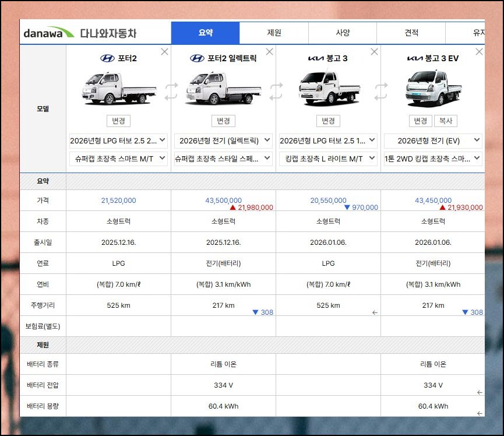Image resolution: width=504 pixels, height=436 pixels.
Task: Click the Hyundai logo next to 포터2
Action: [107, 58]
